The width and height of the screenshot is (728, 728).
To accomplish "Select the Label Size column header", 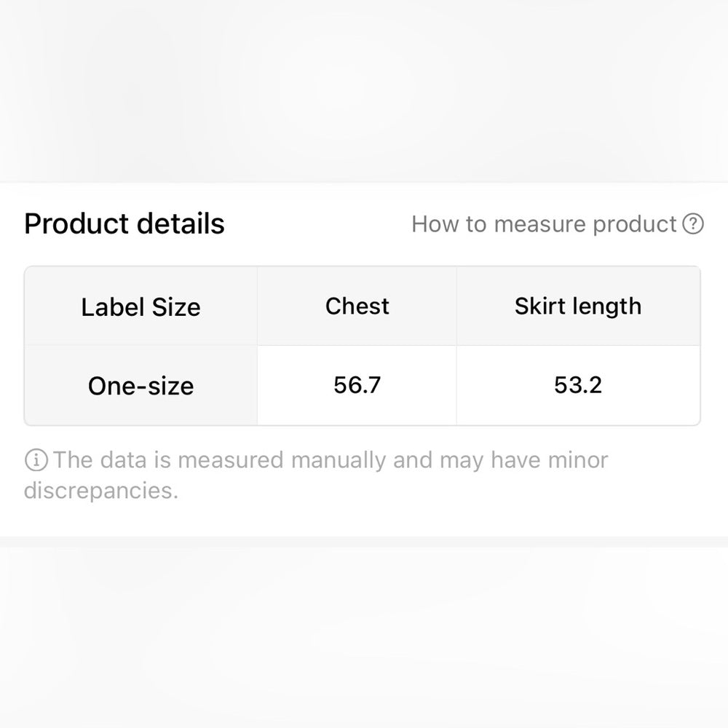I will pyautogui.click(x=141, y=306).
